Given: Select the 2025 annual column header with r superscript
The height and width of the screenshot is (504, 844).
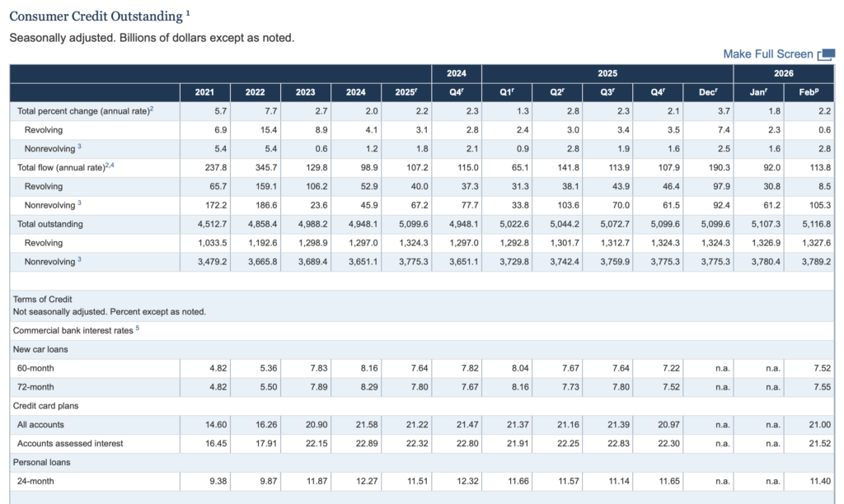Looking at the screenshot, I should click(407, 92).
